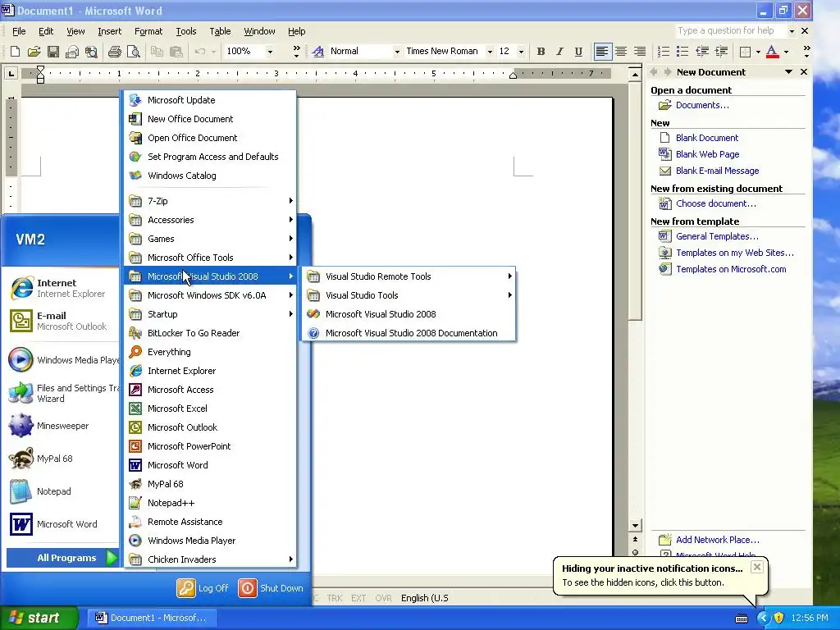
Task: Open the Style Normal dropdown
Action: 397,52
